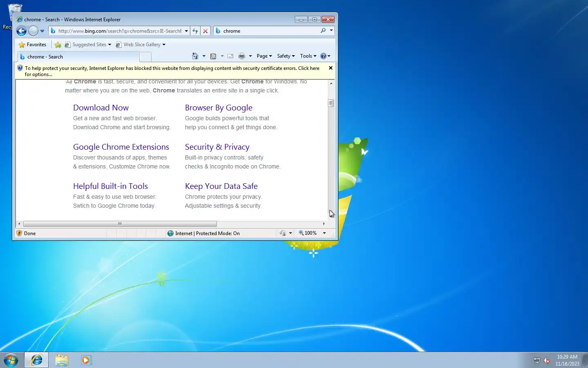Screen dimensions: 588x368
Task: Click Add to Favorites Bar star icon
Action: [58, 45]
